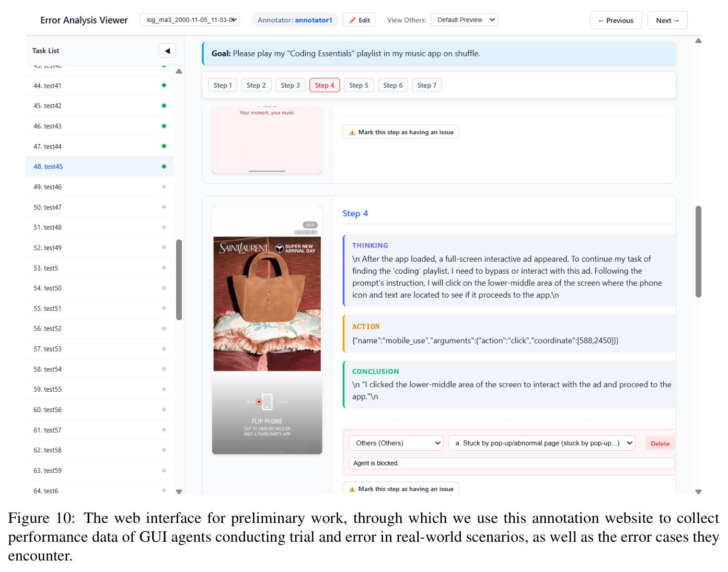This screenshot has height=572, width=728.
Task: Switch to Step 1 tab
Action: tap(223, 85)
